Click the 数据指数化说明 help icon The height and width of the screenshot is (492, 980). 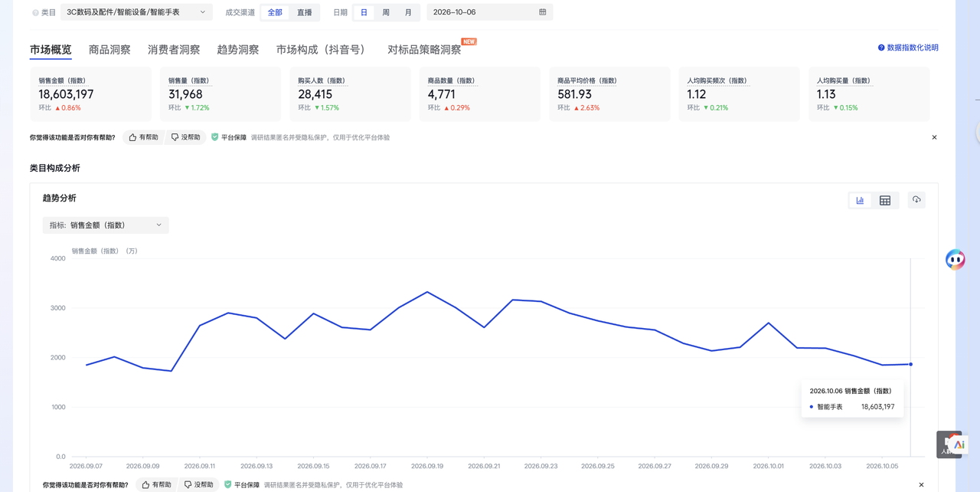tap(881, 48)
